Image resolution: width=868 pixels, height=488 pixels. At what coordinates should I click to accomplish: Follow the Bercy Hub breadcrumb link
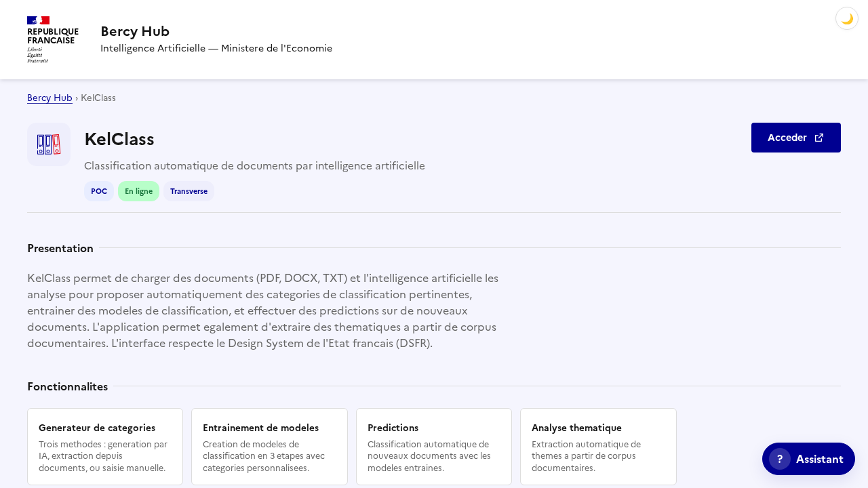[50, 98]
